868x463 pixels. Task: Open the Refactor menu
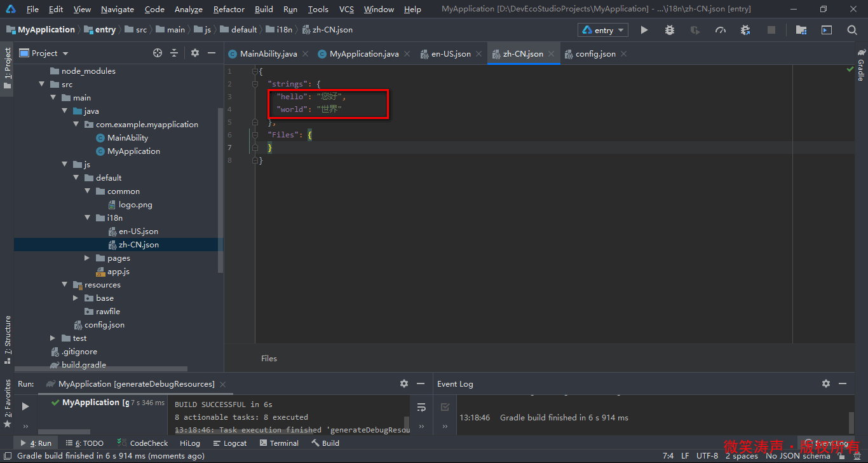(x=229, y=10)
